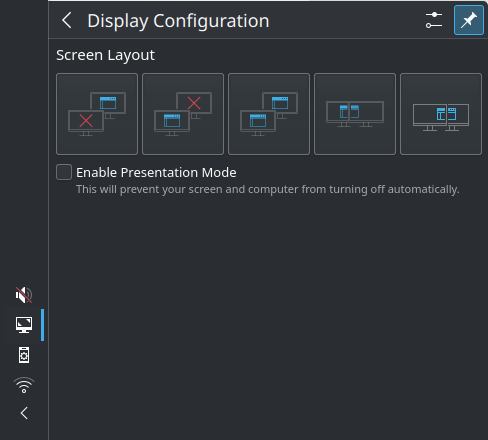Click the Screen Layout section heading

coord(105,55)
